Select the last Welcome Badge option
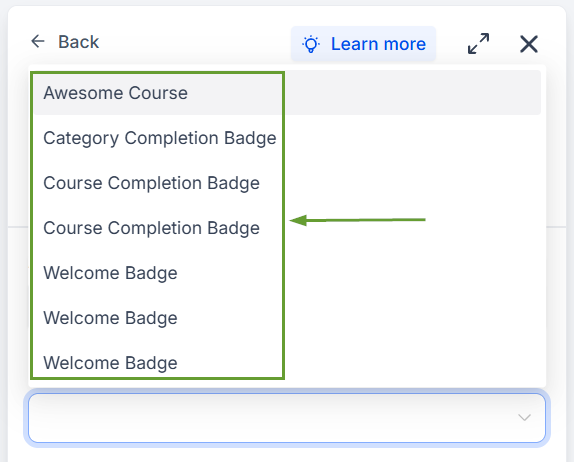 pyautogui.click(x=111, y=363)
